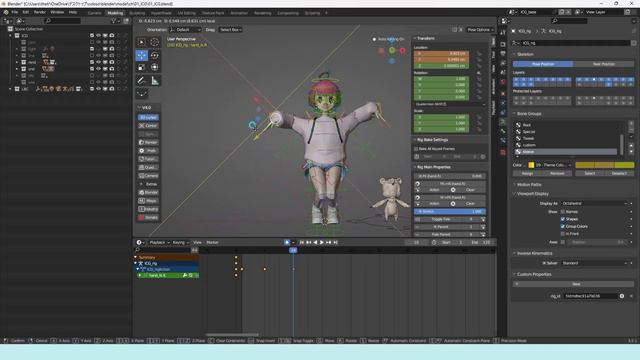Select the Rotate tool
Screen dimensions: 640x360
155,55
